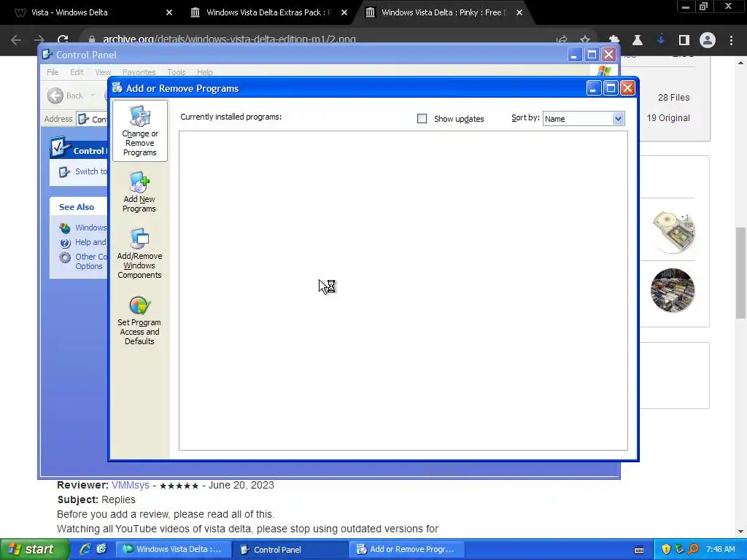Open Set Program Access and Defaults
This screenshot has height=560, width=747.
coord(139,321)
